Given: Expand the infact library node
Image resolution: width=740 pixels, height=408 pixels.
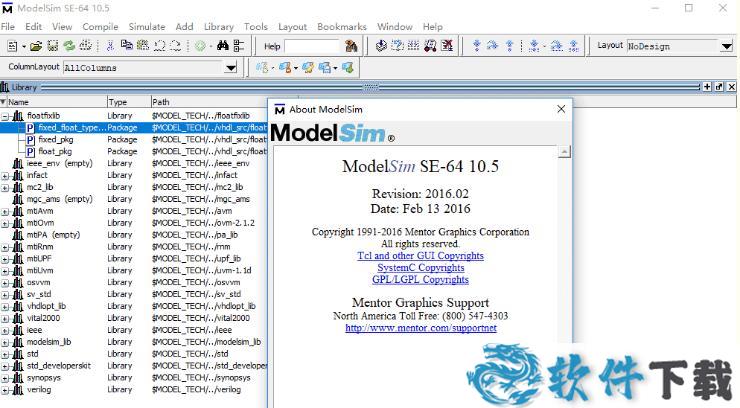Looking at the screenshot, I should (5, 175).
